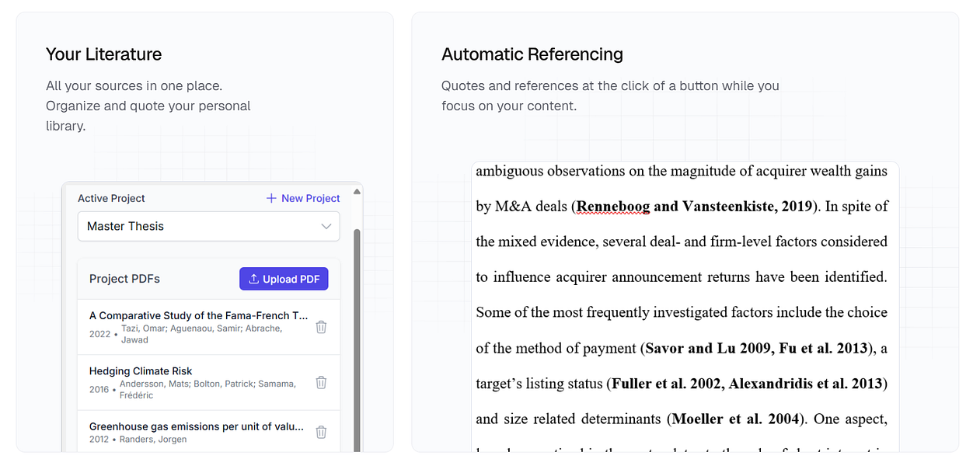The width and height of the screenshot is (980, 466).
Task: Delete the Fama-French comparative study PDF
Action: coord(321,327)
